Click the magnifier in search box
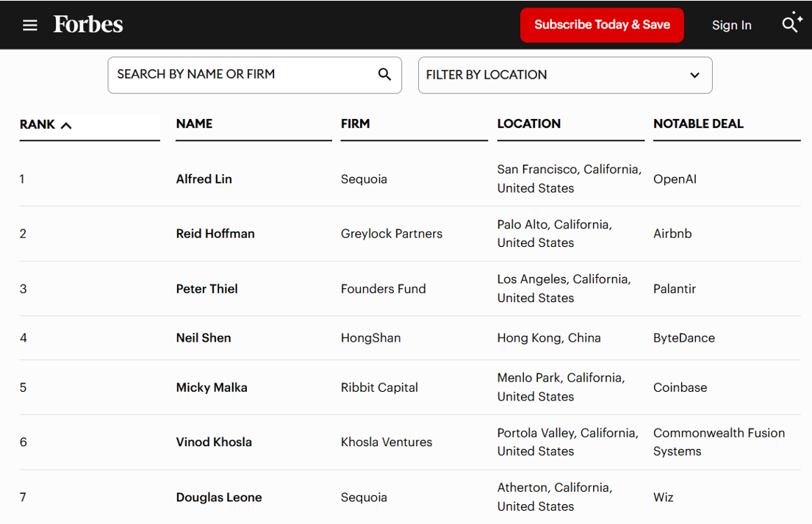 [x=384, y=74]
